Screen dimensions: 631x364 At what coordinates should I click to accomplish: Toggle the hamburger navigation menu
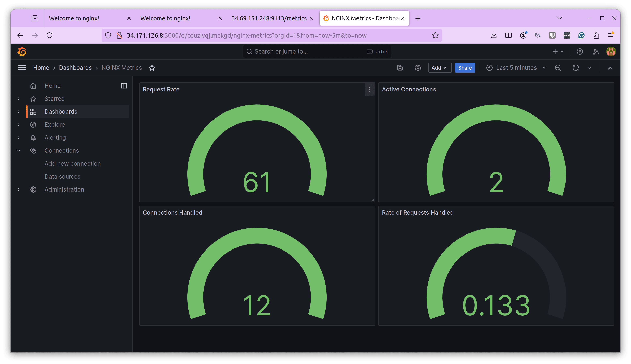(22, 68)
